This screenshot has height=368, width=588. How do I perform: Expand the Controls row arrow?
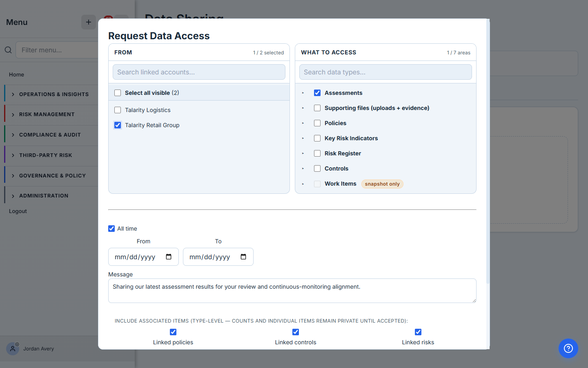click(303, 168)
